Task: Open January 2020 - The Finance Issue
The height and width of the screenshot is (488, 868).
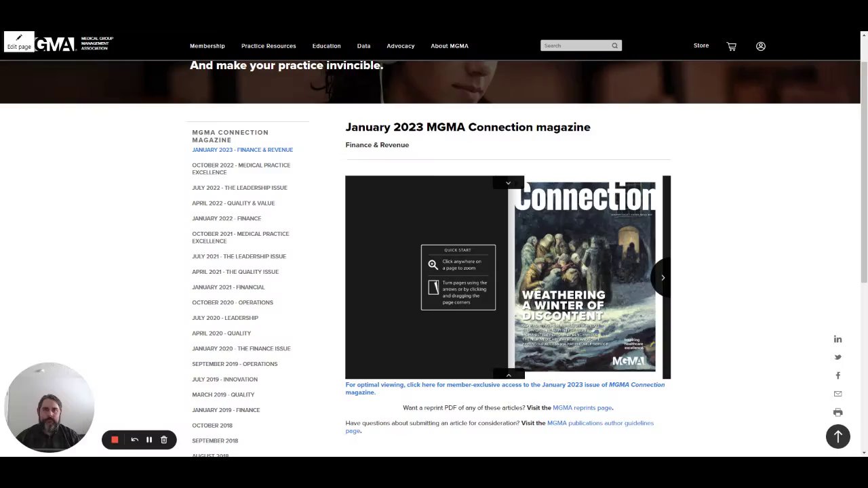Action: click(x=241, y=348)
